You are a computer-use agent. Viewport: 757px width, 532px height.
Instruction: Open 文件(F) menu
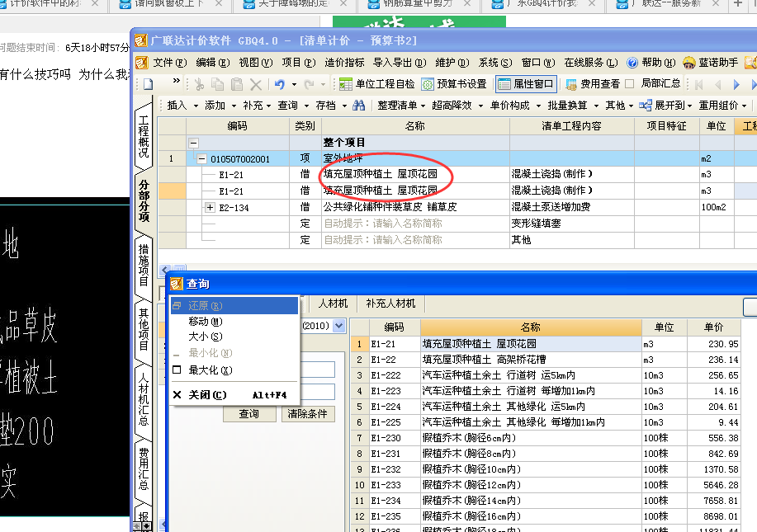pos(169,63)
